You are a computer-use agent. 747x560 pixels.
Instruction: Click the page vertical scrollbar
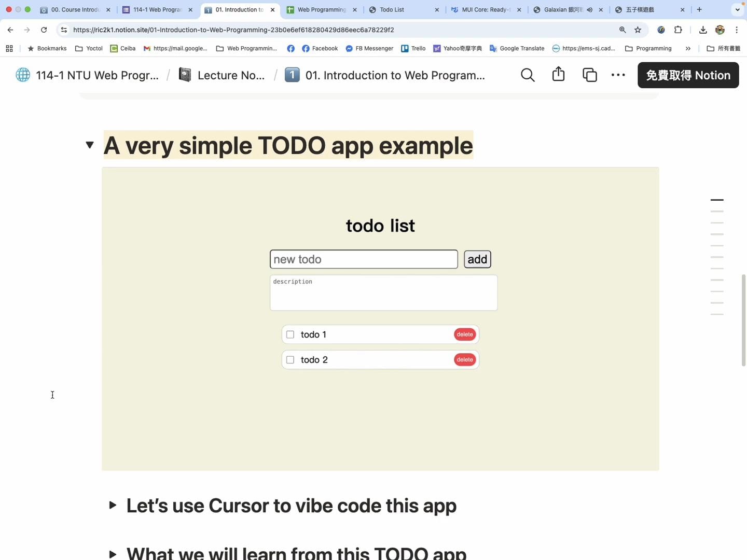click(x=743, y=320)
